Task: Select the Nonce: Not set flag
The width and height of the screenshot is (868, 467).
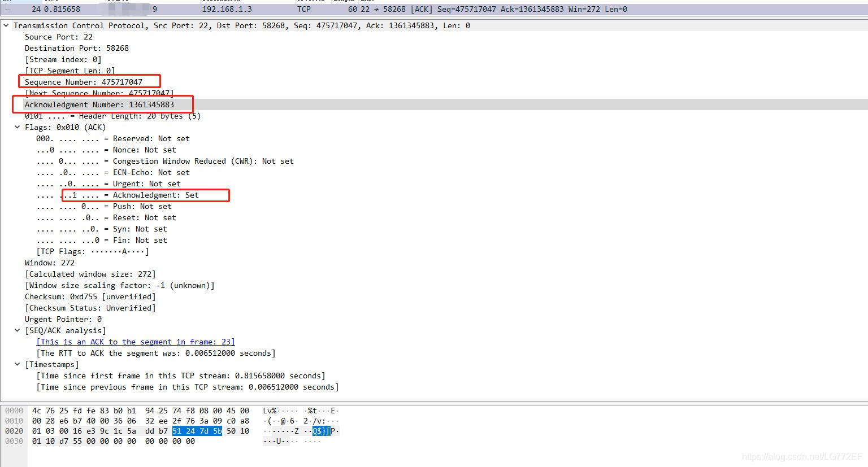Action: tap(106, 150)
